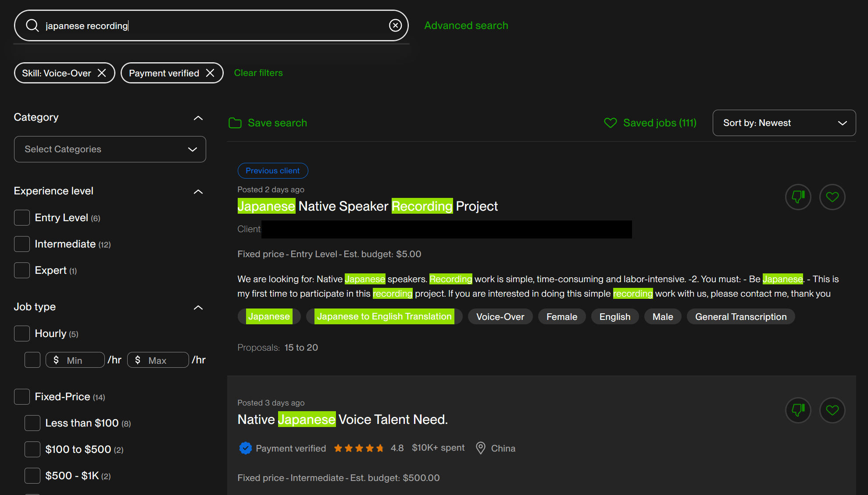This screenshot has width=868, height=495.
Task: Open the Sort by: Newest dropdown
Action: 784,123
